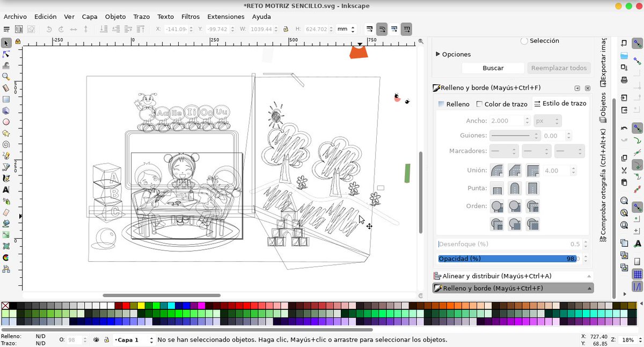Select the Tweak tool
Viewport: 644px width, 347px height.
point(6,65)
